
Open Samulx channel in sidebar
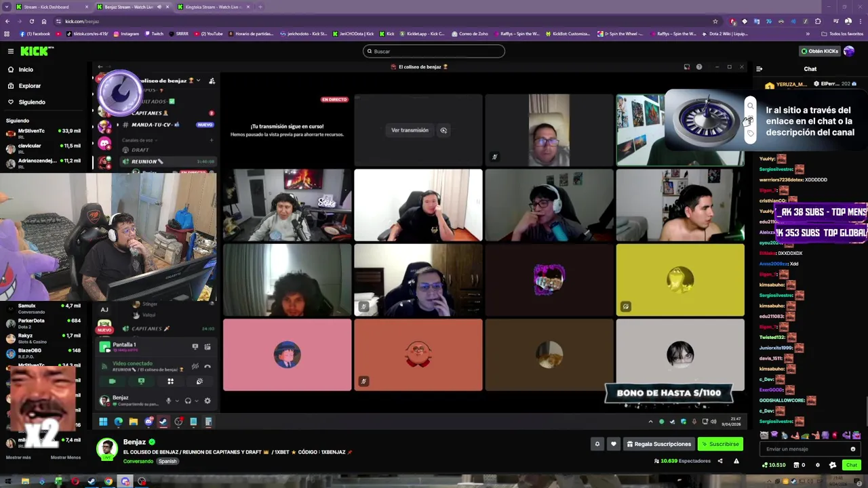(43, 308)
